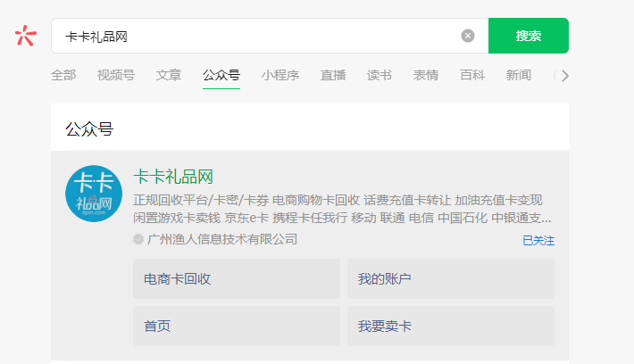Viewport: 634px width, 364px height.
Task: Open the 直播 tab
Action: click(x=333, y=75)
